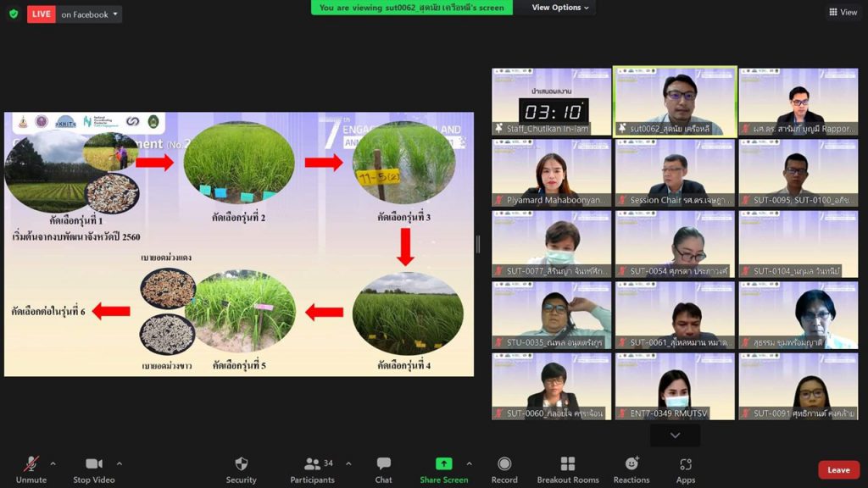Select the Piyamard Mahaboonyan video tile
This screenshot has height=488, width=868.
pos(551,173)
